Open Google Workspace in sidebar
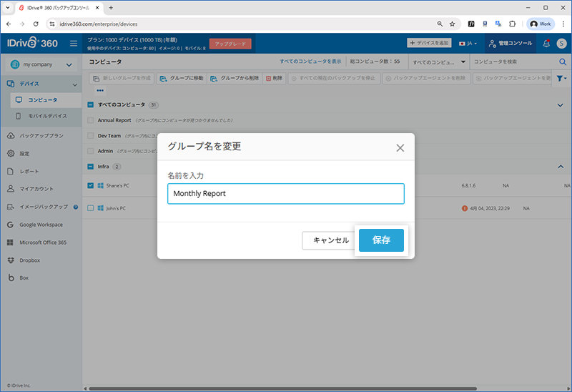This screenshot has width=572, height=392. [41, 225]
